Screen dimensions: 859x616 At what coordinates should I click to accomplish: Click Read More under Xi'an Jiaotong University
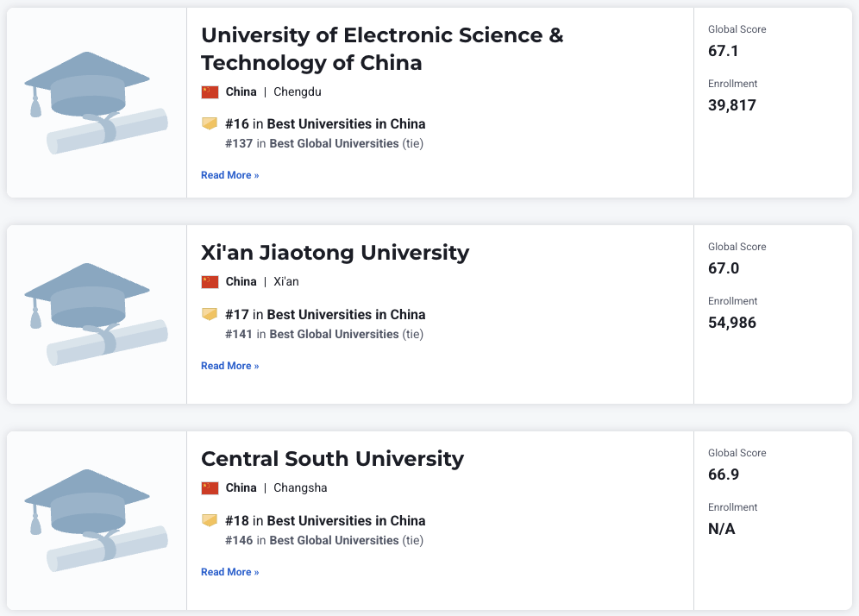(229, 366)
